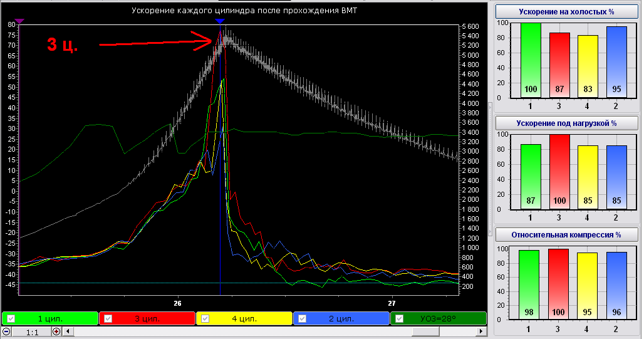
Task: Click the purple triangle marker at the chart's left edge
Action: coord(19,21)
